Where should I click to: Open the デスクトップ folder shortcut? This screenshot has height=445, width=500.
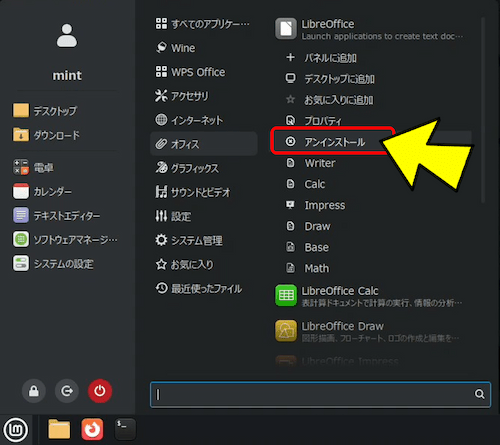coord(45,111)
